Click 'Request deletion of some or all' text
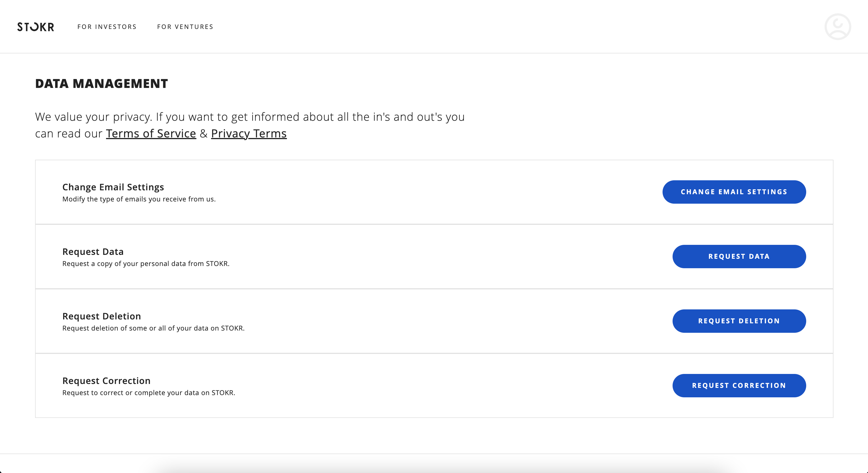868x473 pixels. [x=153, y=328]
